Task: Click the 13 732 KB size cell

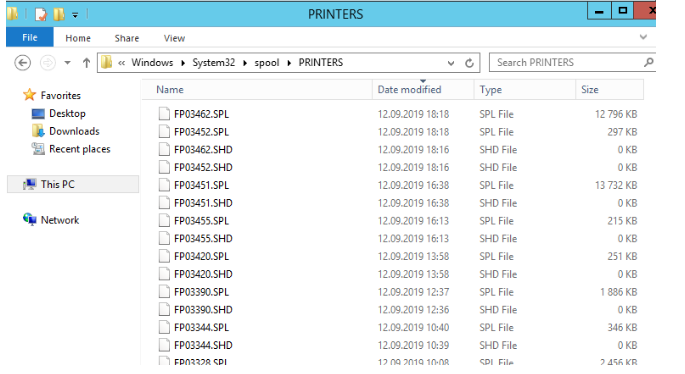Action: (x=616, y=185)
